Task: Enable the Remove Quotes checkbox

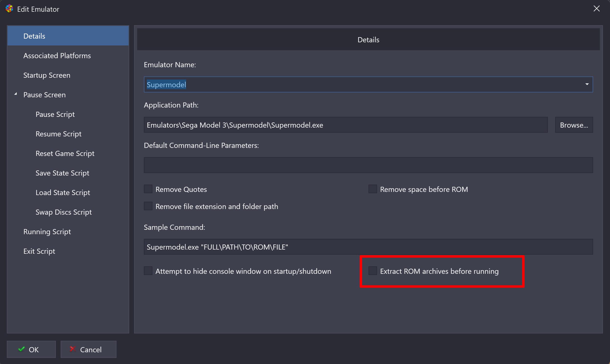Action: (148, 189)
